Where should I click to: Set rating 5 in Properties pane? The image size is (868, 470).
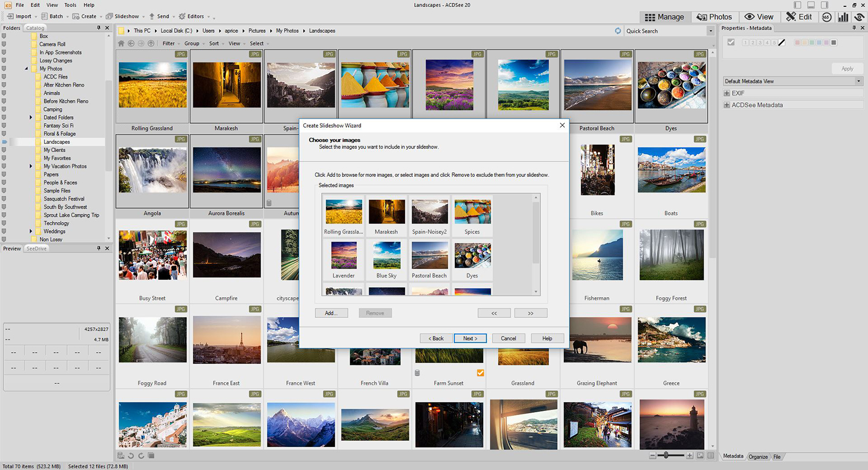(774, 42)
